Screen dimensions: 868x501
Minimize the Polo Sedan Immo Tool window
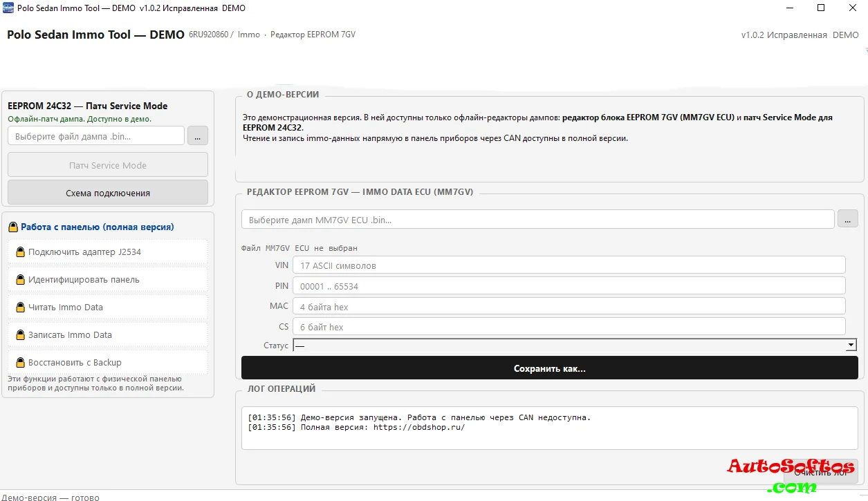click(x=790, y=8)
